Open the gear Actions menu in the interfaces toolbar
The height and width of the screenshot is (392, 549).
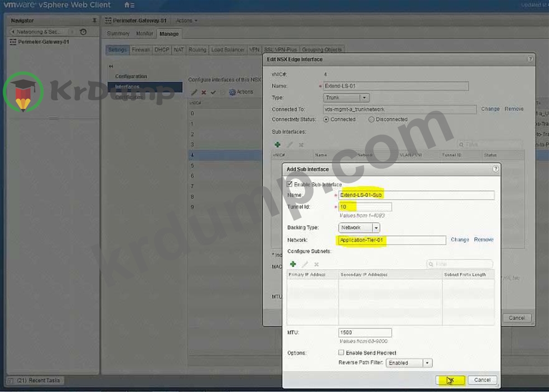[242, 92]
